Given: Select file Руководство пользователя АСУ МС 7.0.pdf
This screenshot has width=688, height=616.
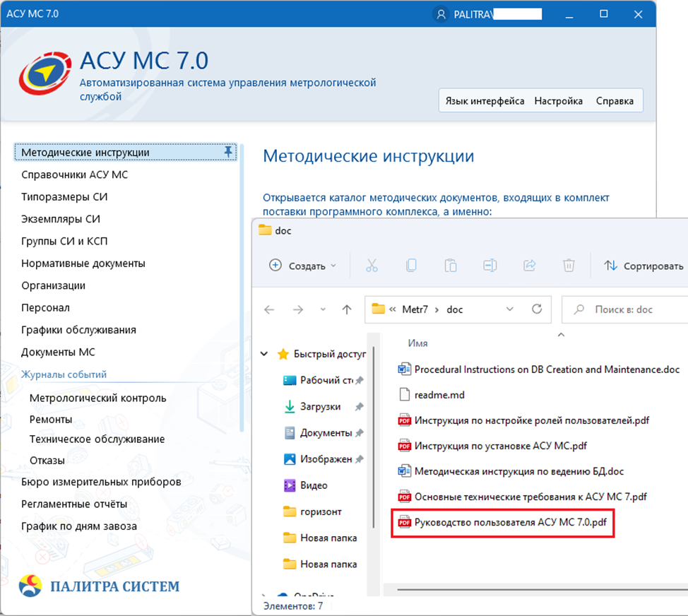Looking at the screenshot, I should coord(502,522).
